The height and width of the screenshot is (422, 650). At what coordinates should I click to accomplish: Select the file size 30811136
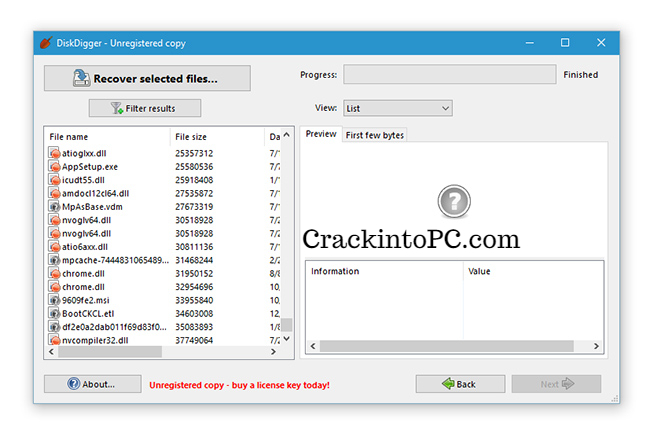[194, 247]
